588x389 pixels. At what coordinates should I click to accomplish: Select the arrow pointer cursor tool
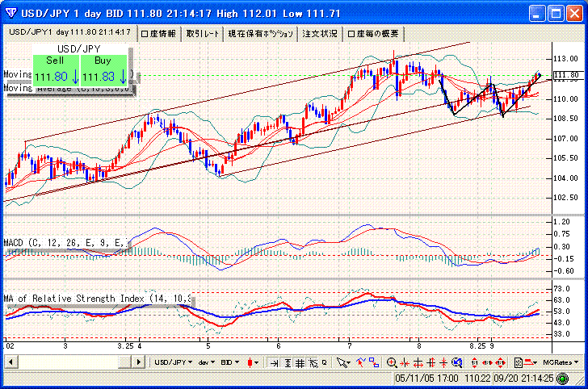click(x=343, y=363)
